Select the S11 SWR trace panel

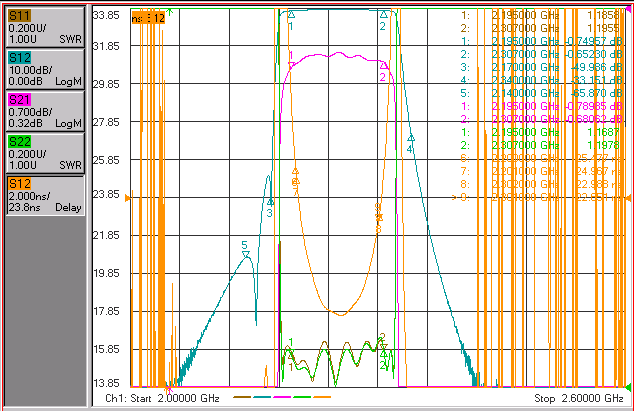(x=45, y=28)
